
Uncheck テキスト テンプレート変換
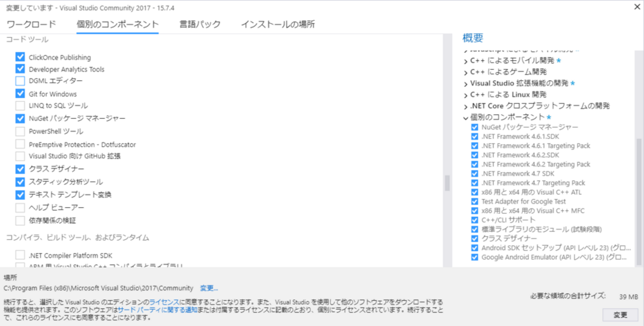click(20, 194)
